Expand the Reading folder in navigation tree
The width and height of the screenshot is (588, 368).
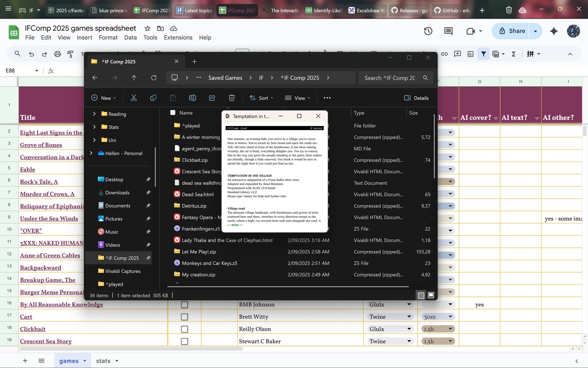pyautogui.click(x=94, y=114)
